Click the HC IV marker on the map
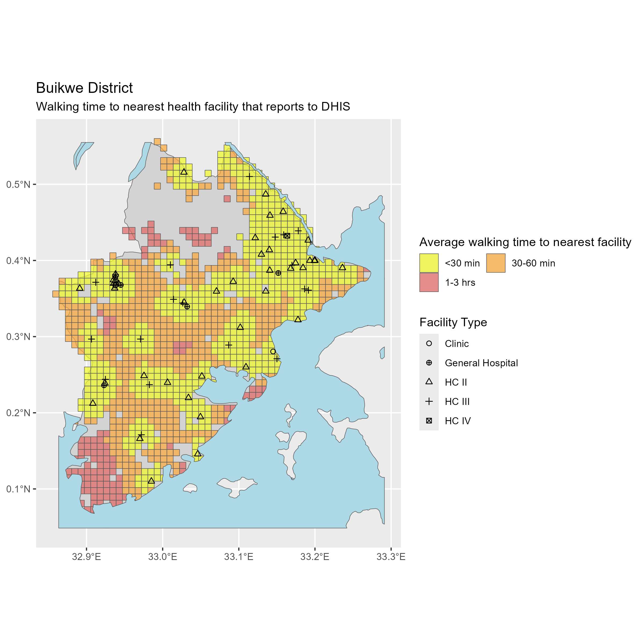Viewport: 644px width, 644px height. point(287,236)
